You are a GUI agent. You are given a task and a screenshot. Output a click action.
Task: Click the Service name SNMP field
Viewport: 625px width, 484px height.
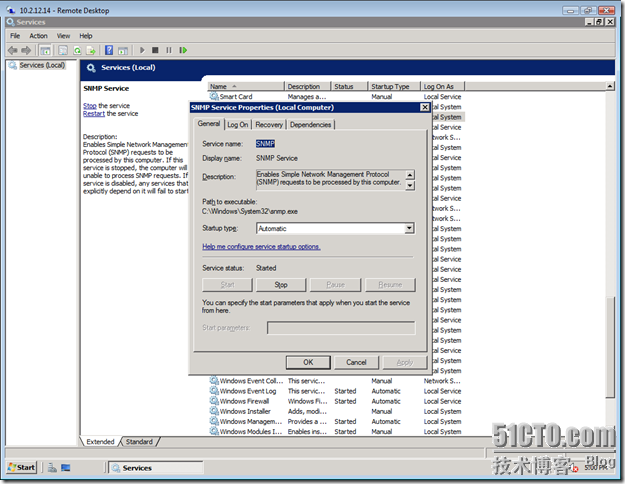click(265, 144)
